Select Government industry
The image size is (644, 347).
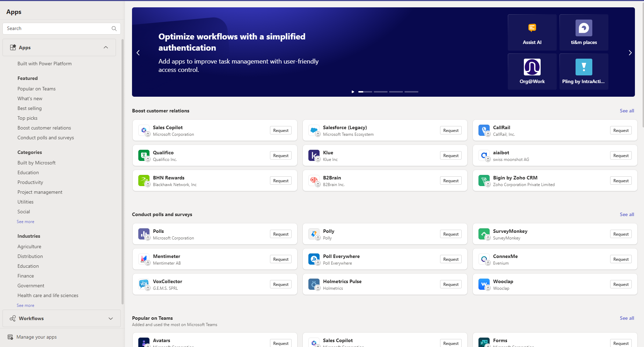[x=31, y=286]
